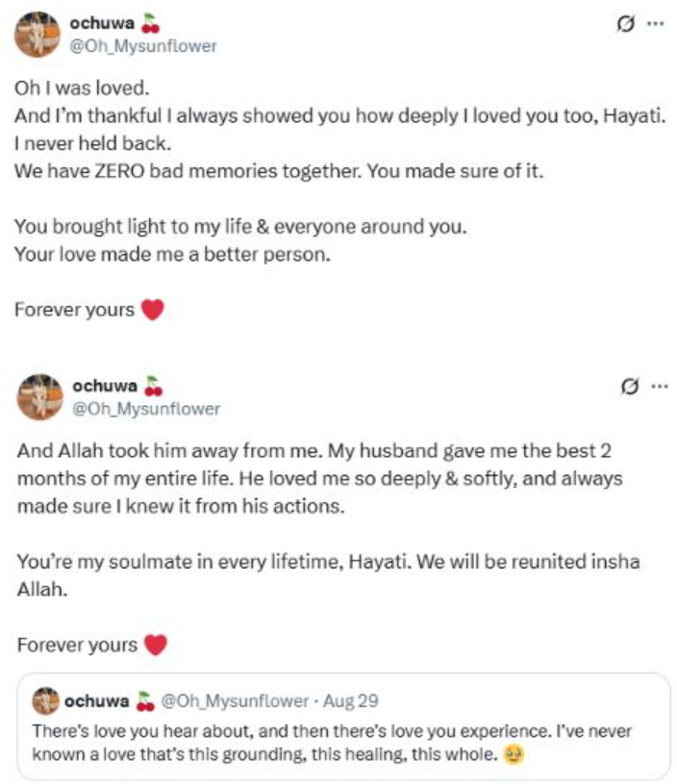Click @Oh_Mysunflower handle above "Oh I was loved"
The image size is (677, 784).
pos(144,45)
